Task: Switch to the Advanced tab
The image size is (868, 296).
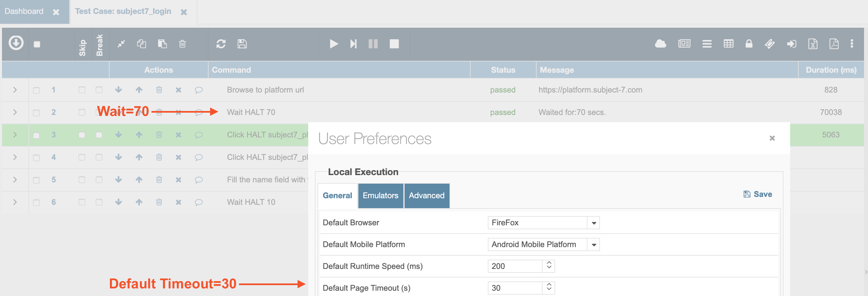Action: pyautogui.click(x=426, y=196)
